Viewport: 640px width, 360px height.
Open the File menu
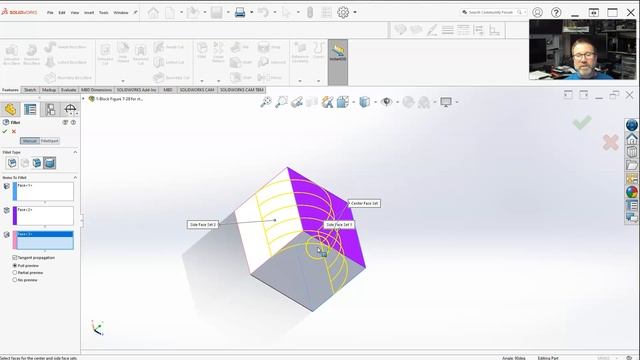50,13
